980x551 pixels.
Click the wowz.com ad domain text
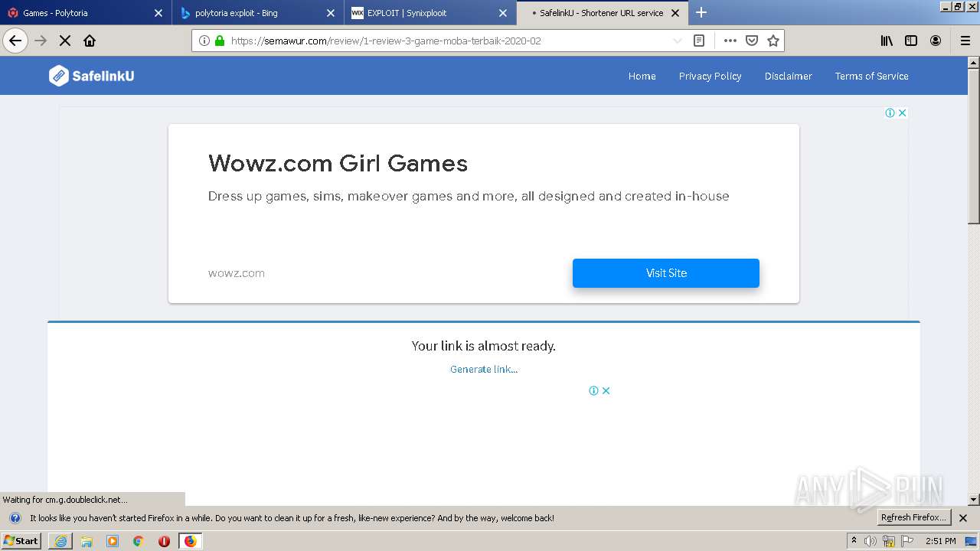[237, 273]
